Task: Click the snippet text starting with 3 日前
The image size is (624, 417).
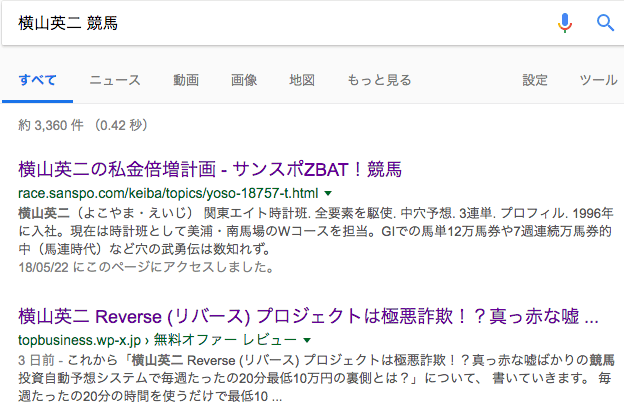Action: 316,378
